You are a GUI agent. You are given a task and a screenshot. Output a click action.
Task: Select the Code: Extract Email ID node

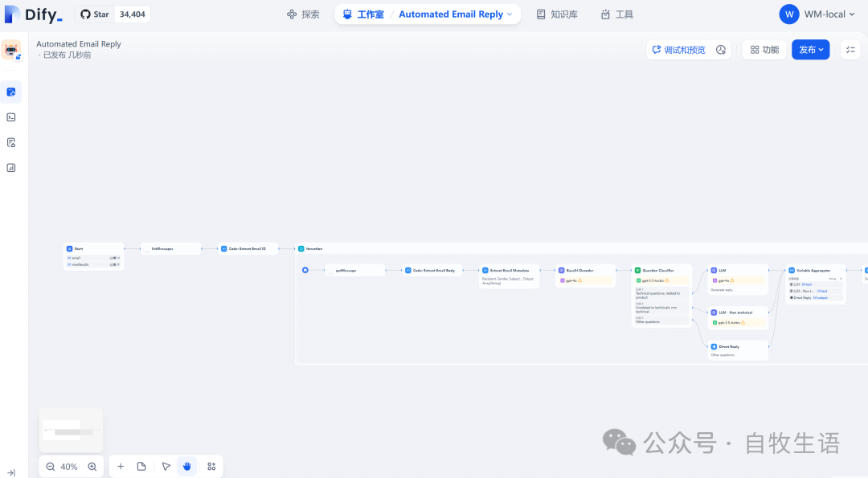pos(248,248)
